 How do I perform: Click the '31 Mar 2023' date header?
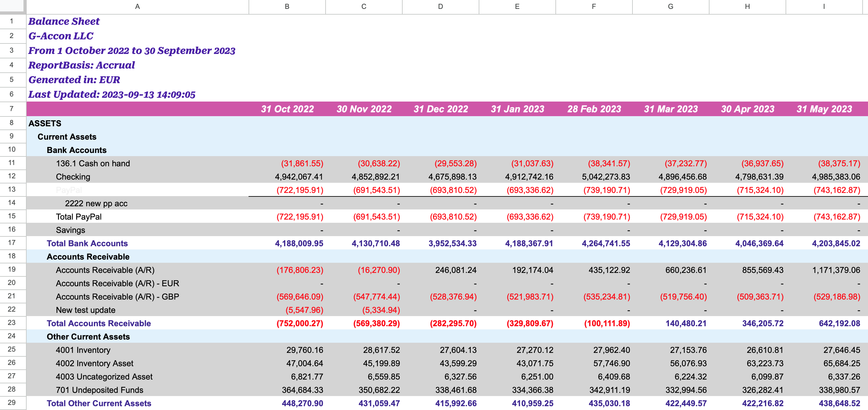coord(671,109)
